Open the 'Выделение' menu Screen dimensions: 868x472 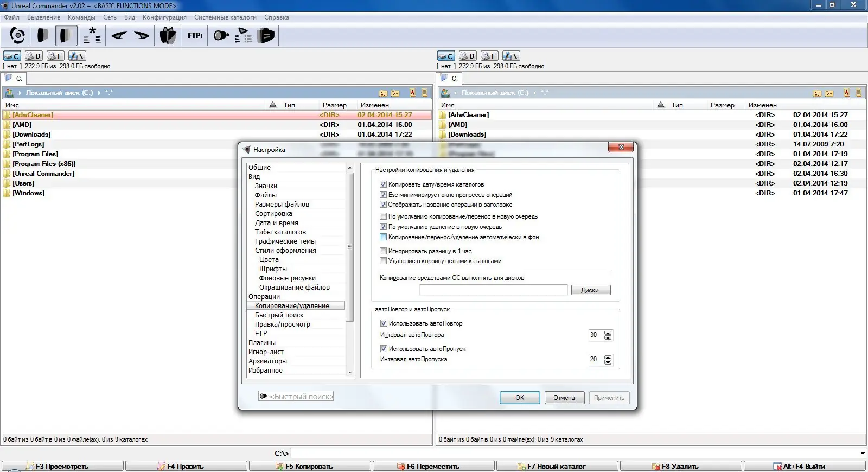coord(44,17)
